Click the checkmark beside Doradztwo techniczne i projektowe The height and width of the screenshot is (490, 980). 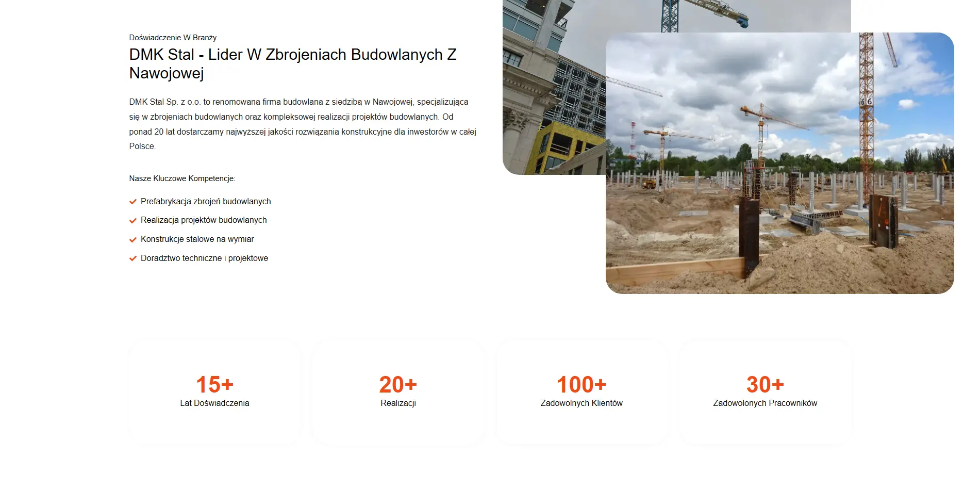132,259
